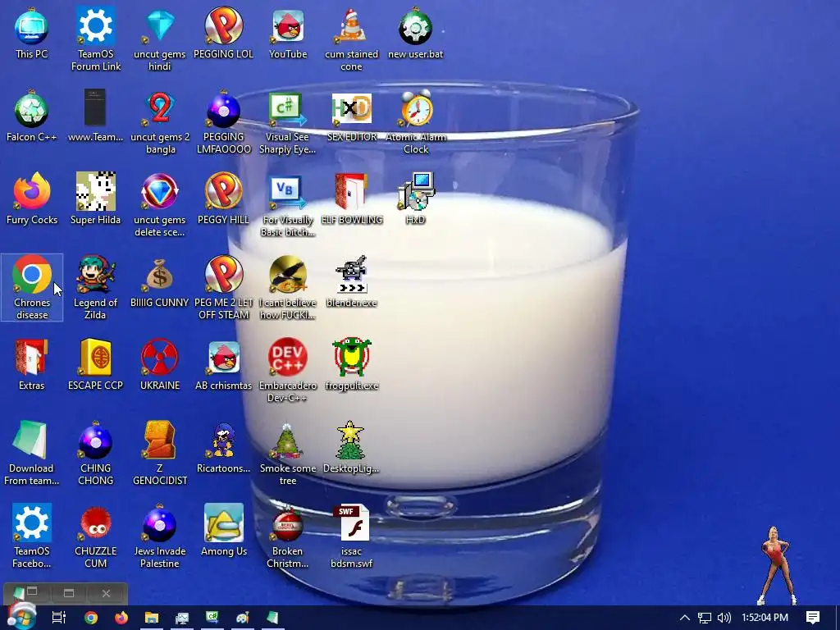Select the www.Team... black file icon
The image size is (840, 630).
pyautogui.click(x=95, y=116)
